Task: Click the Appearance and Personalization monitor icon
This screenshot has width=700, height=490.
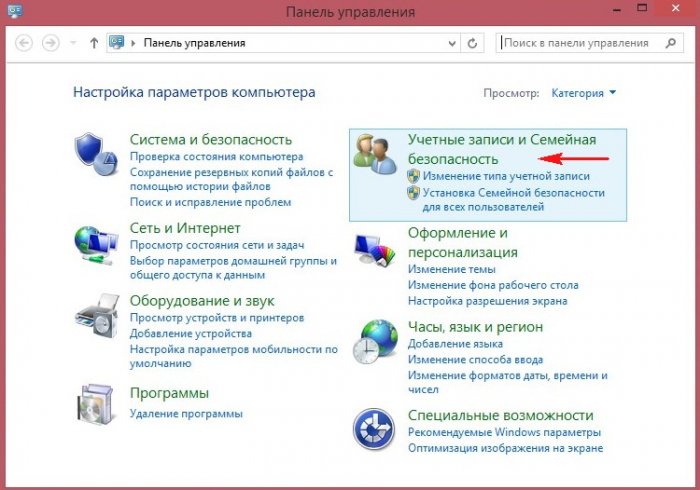Action: 375,247
